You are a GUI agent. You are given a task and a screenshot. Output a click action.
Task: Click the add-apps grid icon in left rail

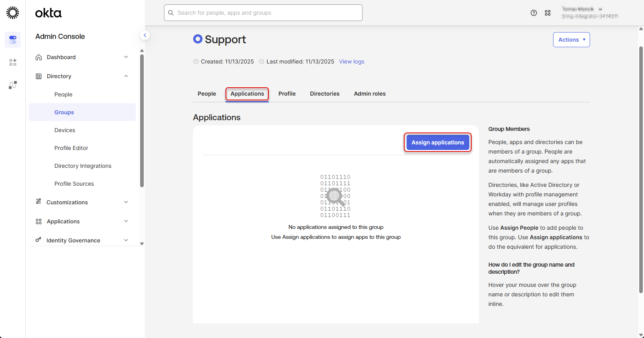(13, 62)
